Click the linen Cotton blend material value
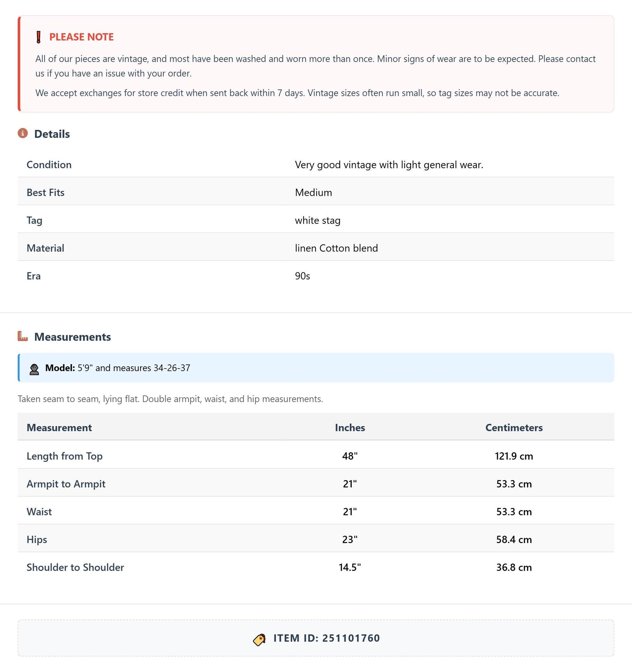The height and width of the screenshot is (672, 632). pyautogui.click(x=336, y=248)
